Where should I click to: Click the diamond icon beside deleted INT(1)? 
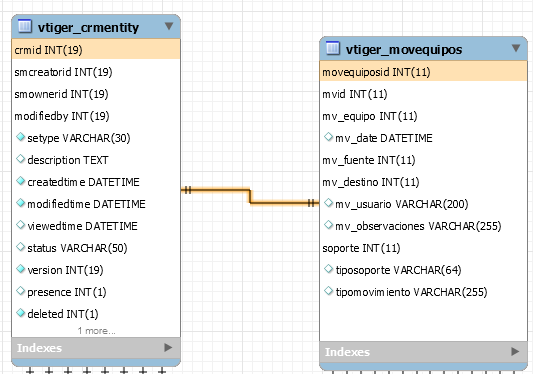tap(21, 313)
